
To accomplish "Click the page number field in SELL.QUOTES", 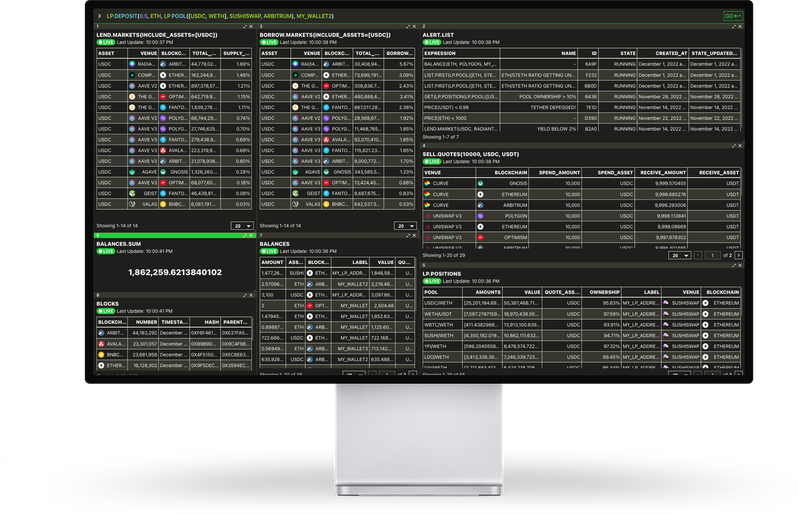I will pos(712,255).
